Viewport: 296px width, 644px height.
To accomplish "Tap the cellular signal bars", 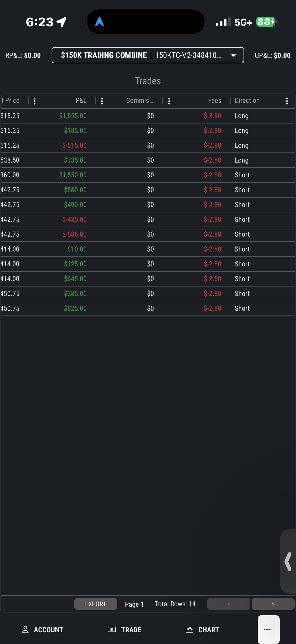I will click(x=223, y=22).
